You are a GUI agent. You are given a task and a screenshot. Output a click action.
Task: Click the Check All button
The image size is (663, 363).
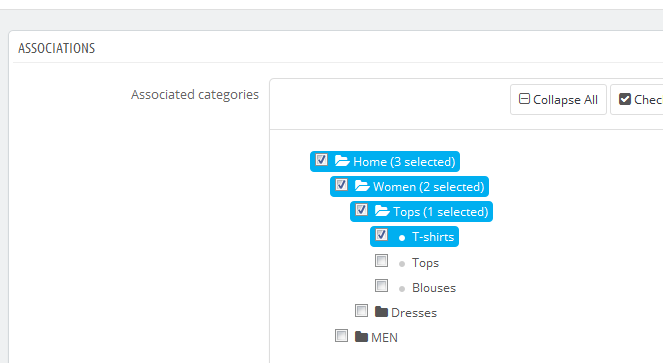click(x=636, y=99)
